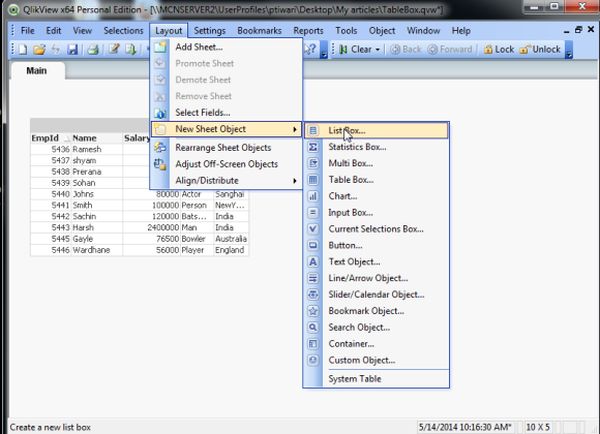Open the File menu

[28, 31]
